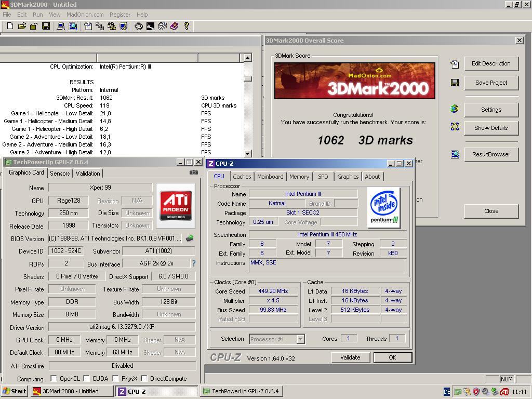
Task: Click the icon beside Show Details
Action: [455, 127]
